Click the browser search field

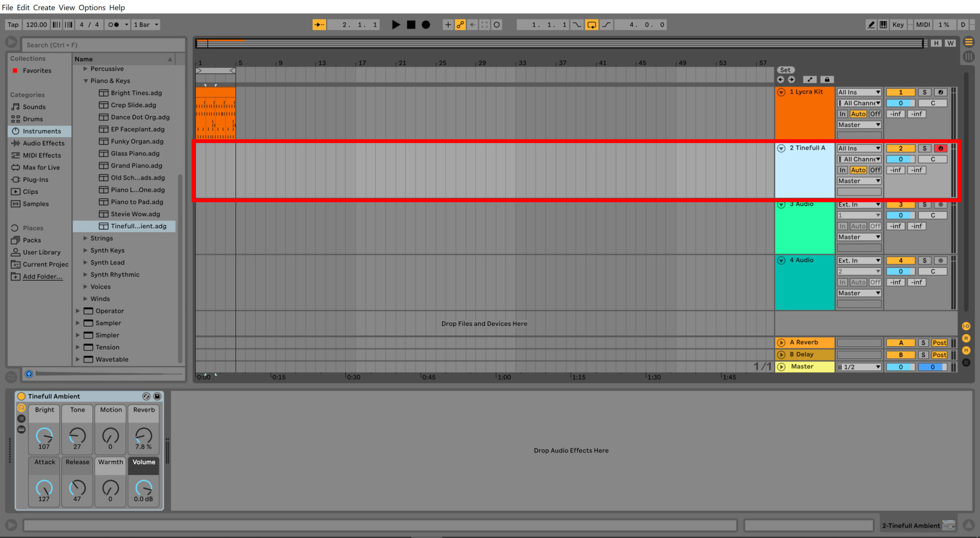pos(103,45)
